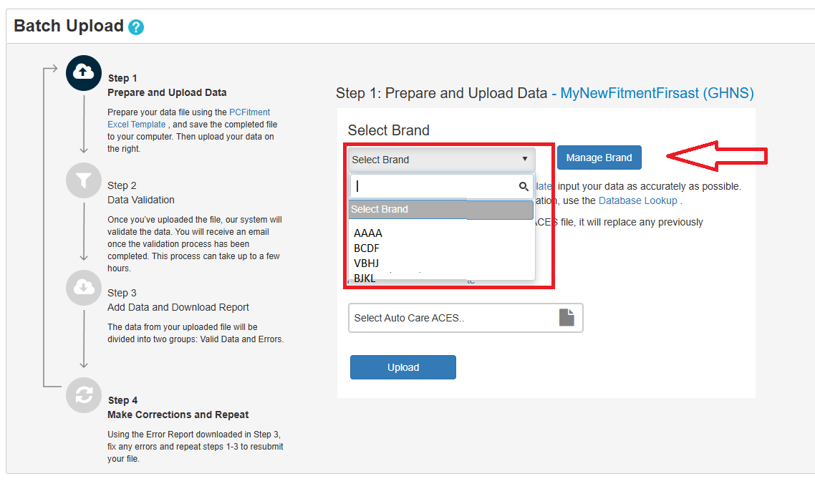Choose BJKL at the bottom of the brand list
The height and width of the screenshot is (504, 815).
tap(364, 278)
